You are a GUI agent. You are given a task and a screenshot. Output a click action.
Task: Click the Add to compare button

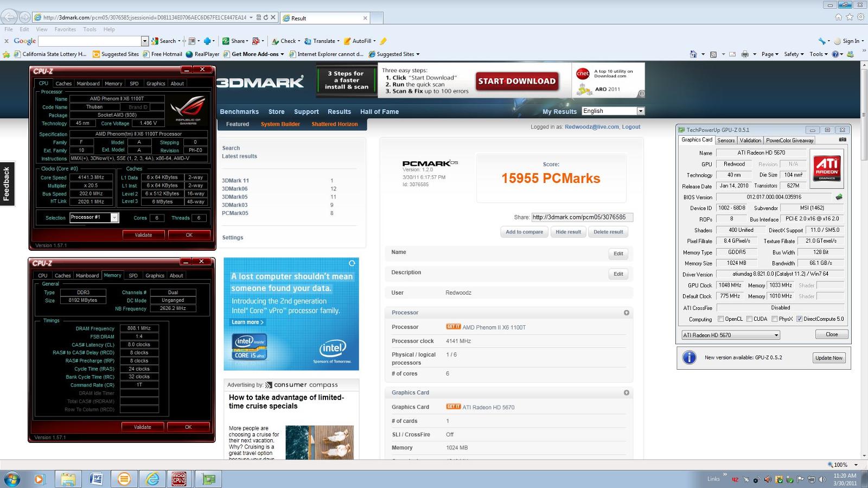coord(524,232)
